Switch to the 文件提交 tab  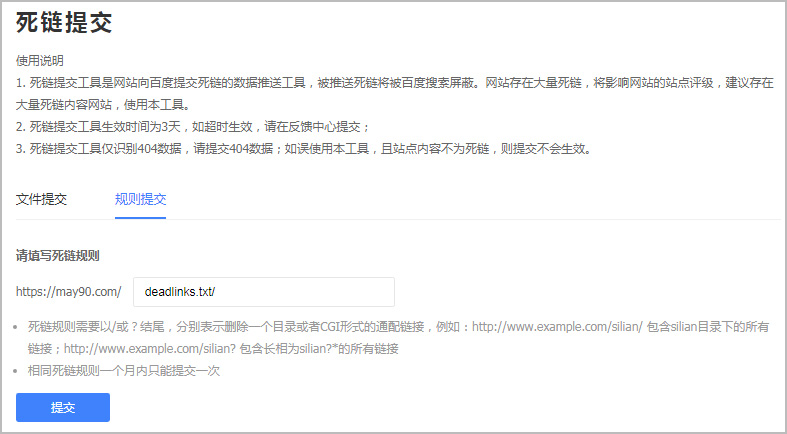(41, 199)
